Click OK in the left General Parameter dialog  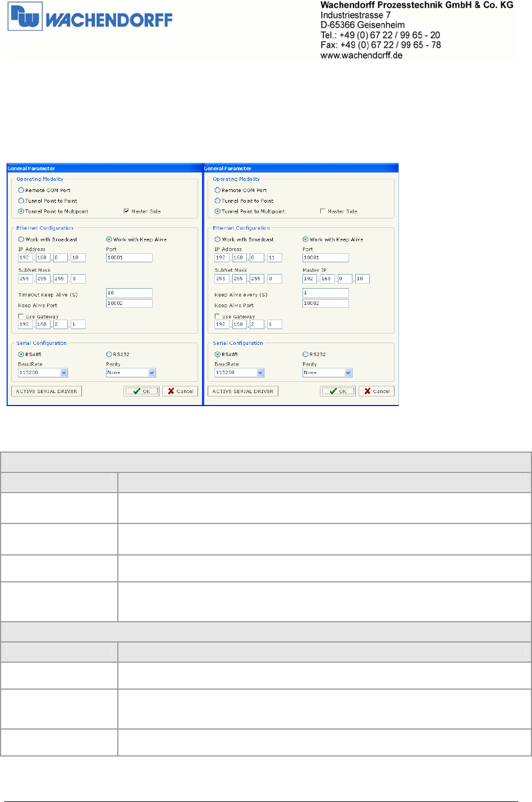point(141,391)
